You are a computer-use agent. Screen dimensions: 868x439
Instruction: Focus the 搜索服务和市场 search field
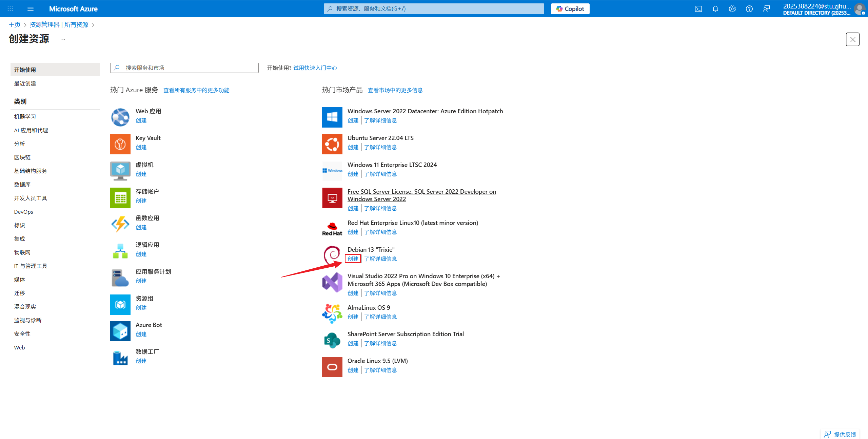coord(184,68)
